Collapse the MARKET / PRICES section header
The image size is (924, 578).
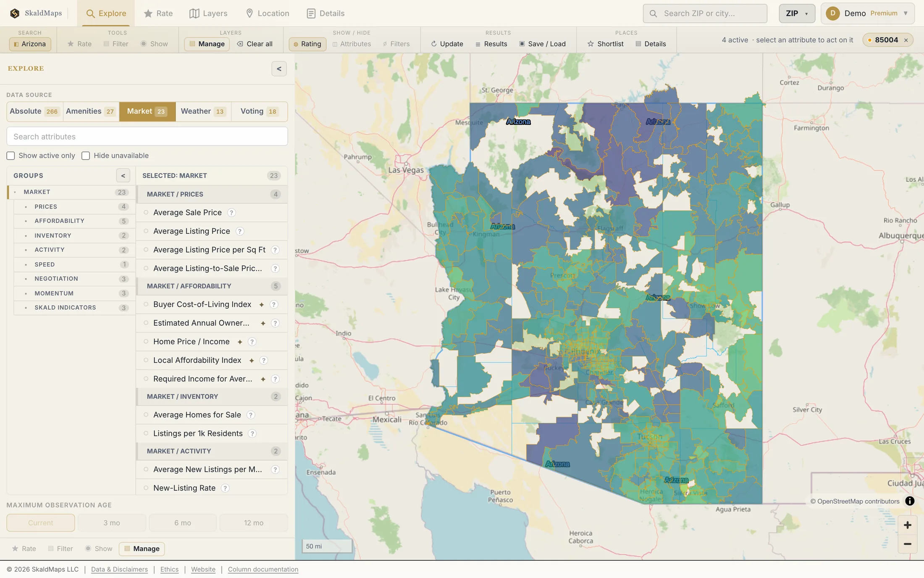(x=212, y=194)
